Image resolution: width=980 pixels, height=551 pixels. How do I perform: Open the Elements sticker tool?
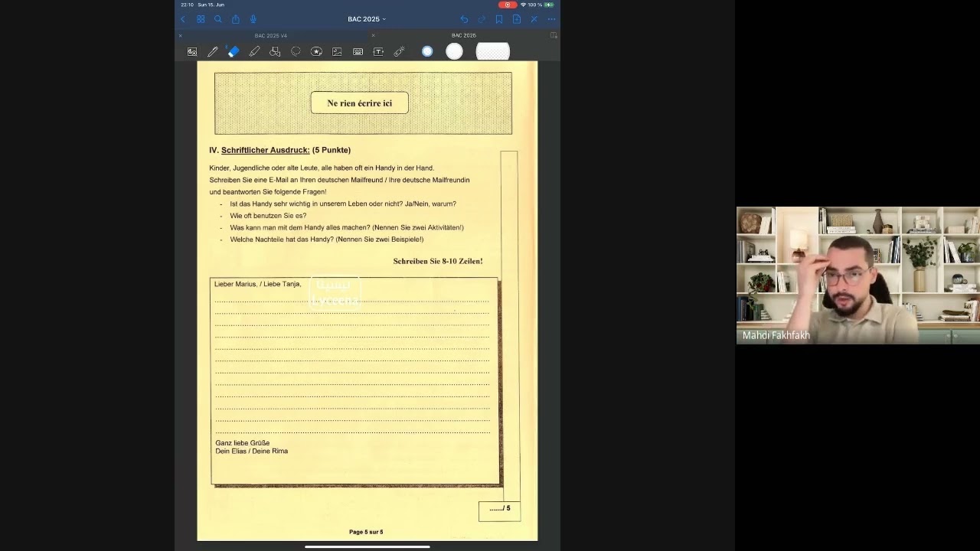pos(316,51)
